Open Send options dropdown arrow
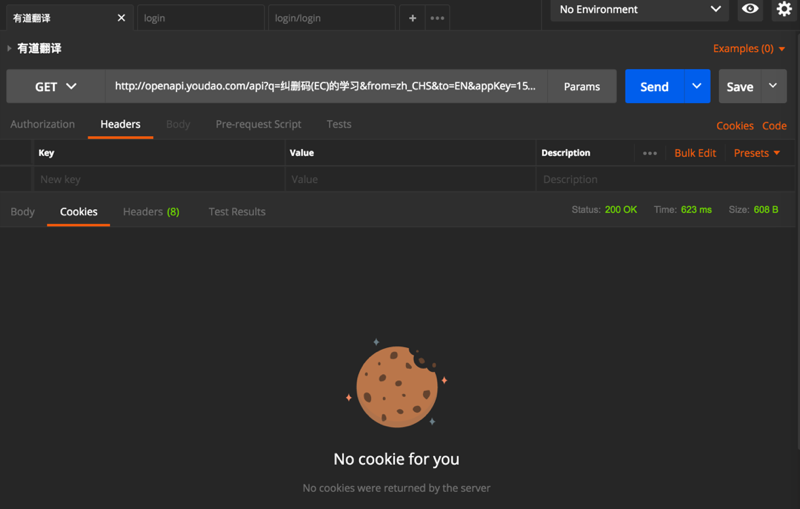The height and width of the screenshot is (509, 800). click(x=697, y=86)
